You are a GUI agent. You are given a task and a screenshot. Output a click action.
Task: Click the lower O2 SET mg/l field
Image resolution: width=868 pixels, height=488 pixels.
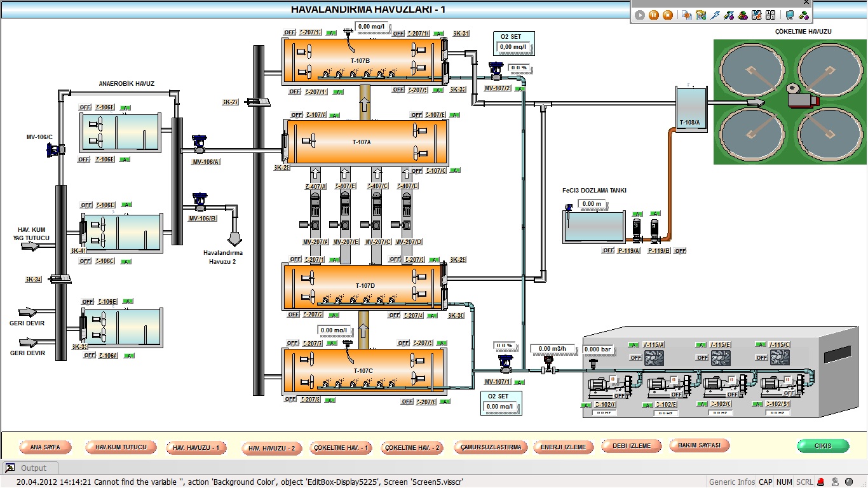point(500,407)
